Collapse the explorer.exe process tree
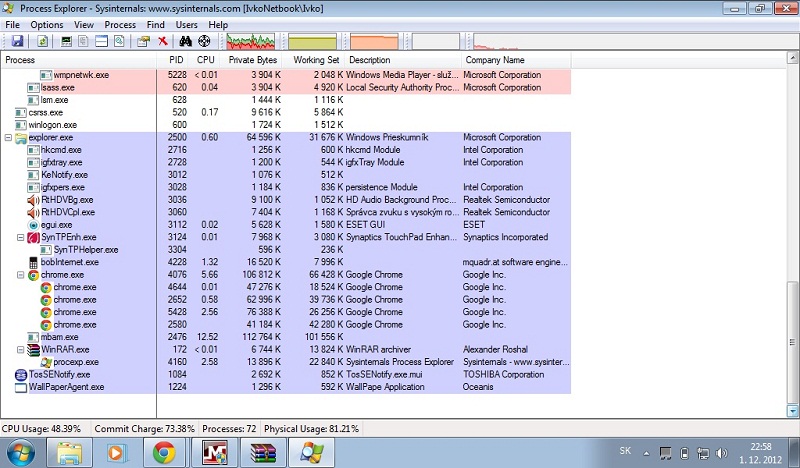The image size is (800, 468). coord(9,137)
